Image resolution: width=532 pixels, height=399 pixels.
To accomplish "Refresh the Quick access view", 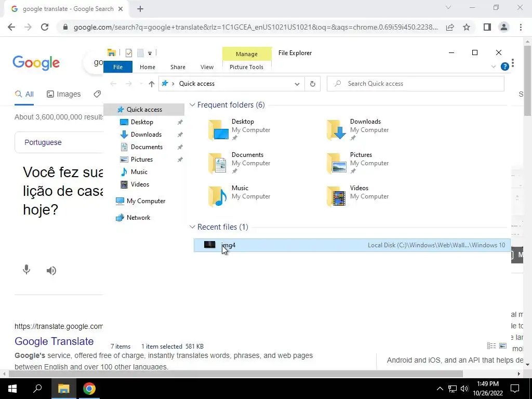I will 312,84.
